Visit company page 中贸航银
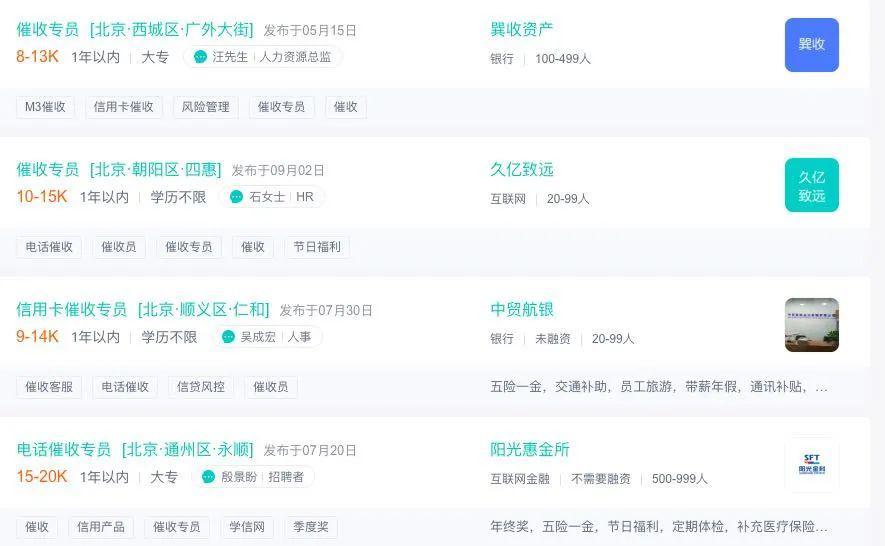 tap(522, 309)
